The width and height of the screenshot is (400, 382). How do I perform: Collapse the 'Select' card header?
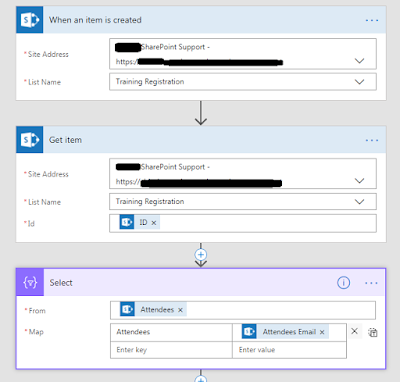point(201,282)
